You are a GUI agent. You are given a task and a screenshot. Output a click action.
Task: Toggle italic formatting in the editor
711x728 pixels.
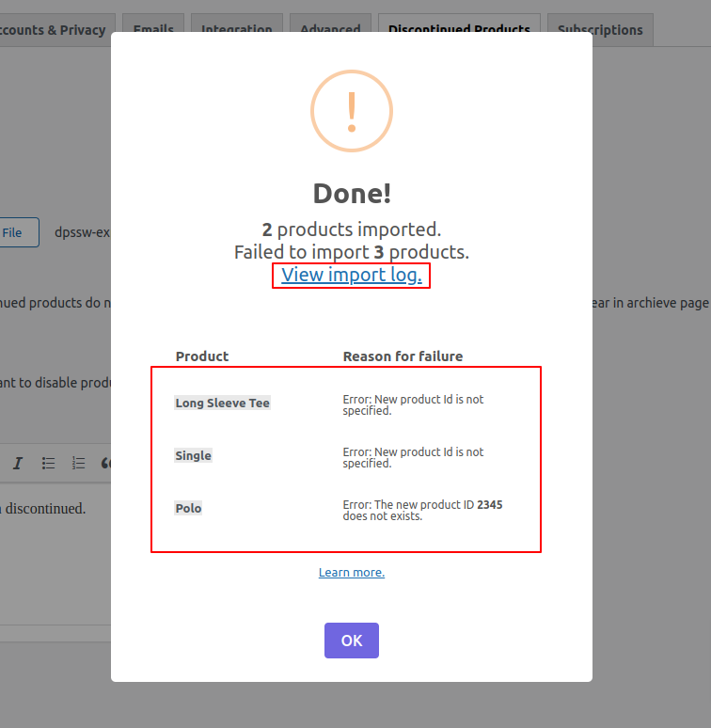tap(18, 463)
